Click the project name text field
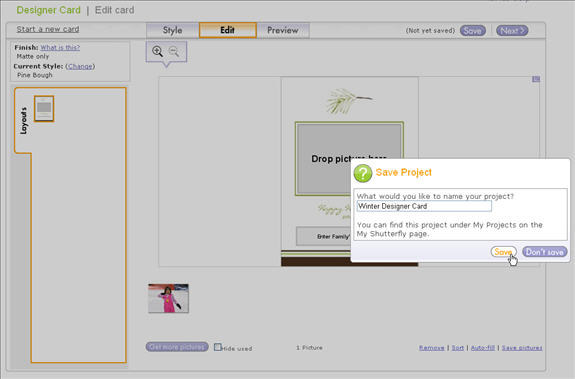The image size is (575, 379). point(424,206)
